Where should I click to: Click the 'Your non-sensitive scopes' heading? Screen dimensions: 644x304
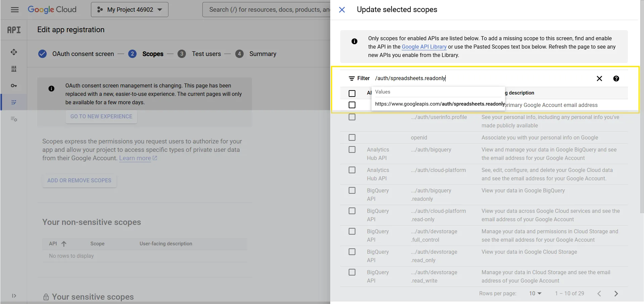coord(92,222)
